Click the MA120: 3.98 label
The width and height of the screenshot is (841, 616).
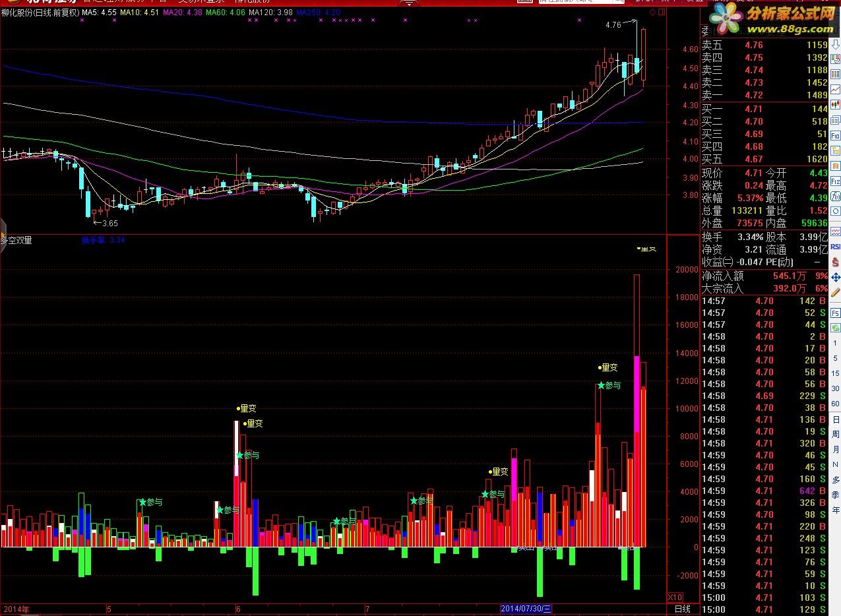coord(271,13)
